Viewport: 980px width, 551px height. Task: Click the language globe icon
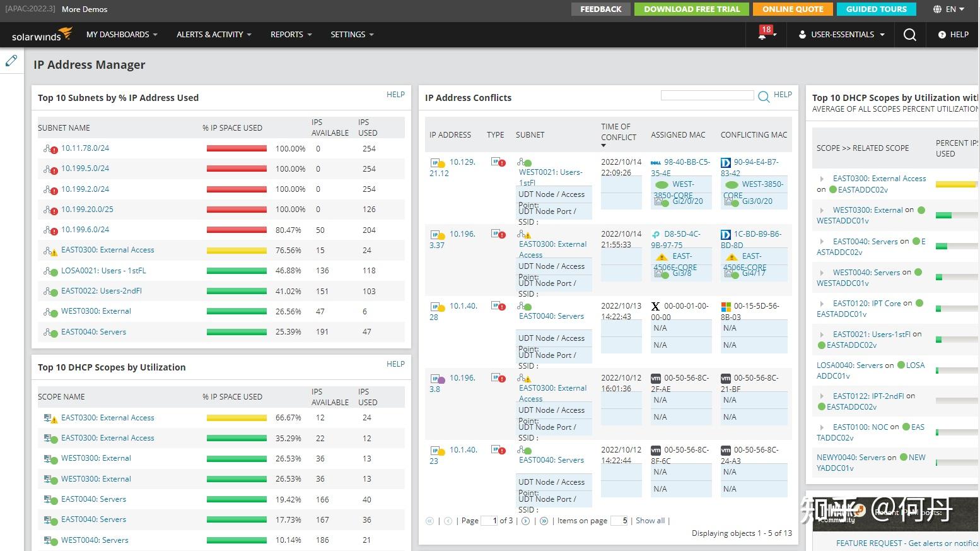937,9
